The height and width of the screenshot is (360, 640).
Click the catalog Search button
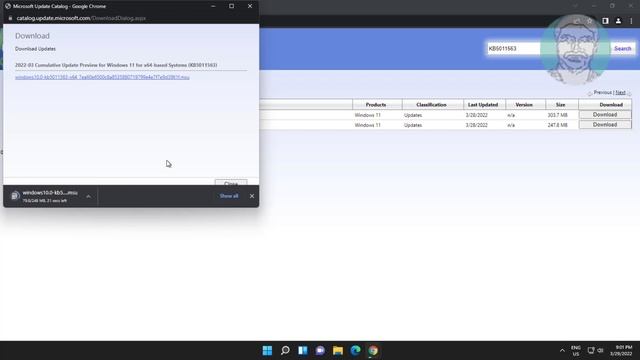tap(622, 49)
